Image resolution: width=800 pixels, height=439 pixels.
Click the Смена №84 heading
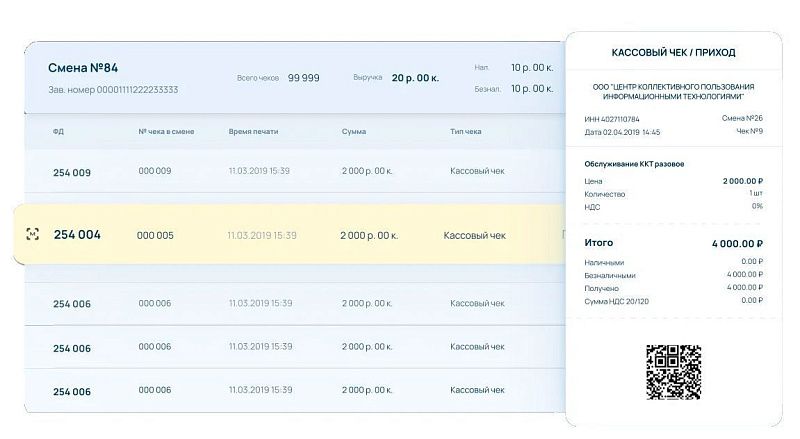83,68
